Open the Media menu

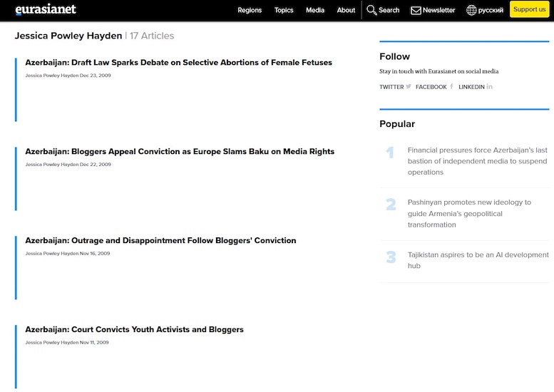(x=315, y=10)
